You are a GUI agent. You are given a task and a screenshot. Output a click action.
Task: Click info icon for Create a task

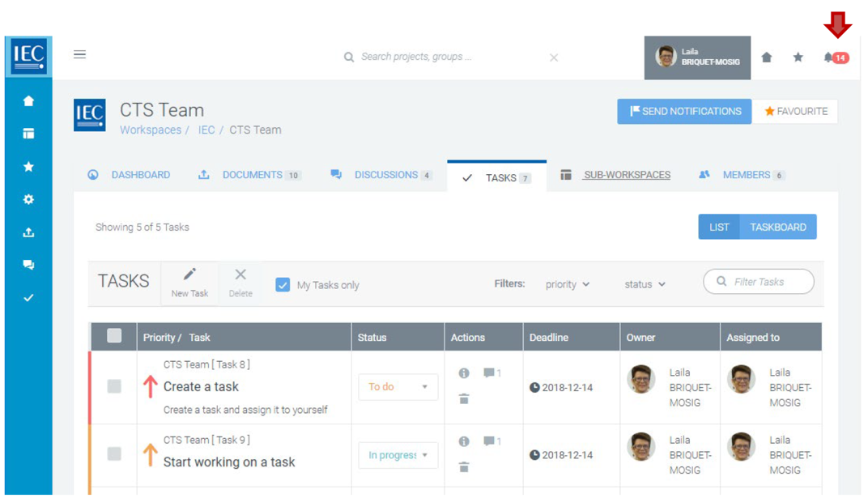point(464,373)
